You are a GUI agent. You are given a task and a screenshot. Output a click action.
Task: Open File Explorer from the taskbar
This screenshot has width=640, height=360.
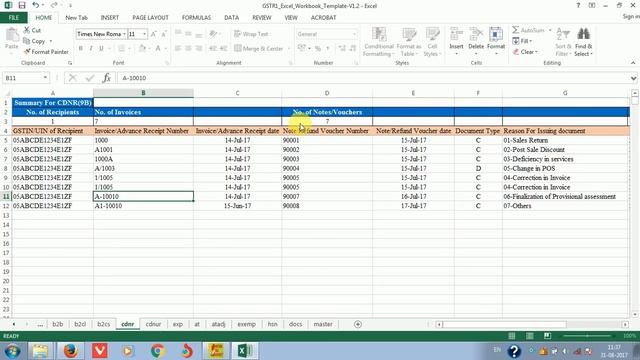40,351
